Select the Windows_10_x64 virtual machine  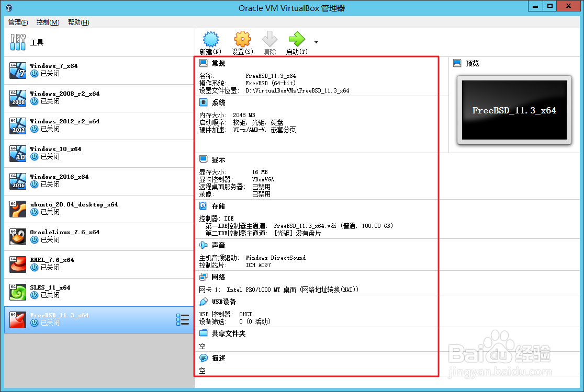click(78, 153)
